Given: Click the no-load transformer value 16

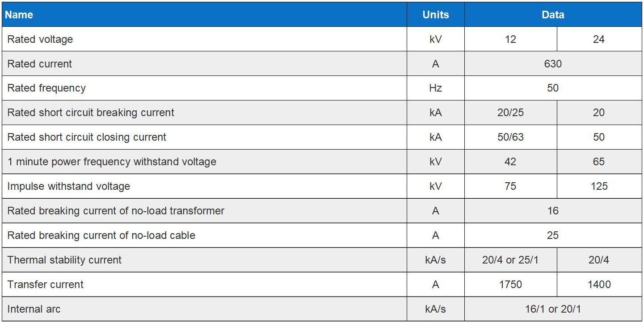Looking at the screenshot, I should coord(553,211).
